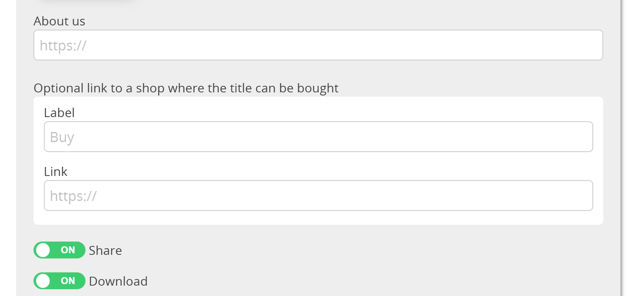Click the Download text next to its toggle

coord(118,281)
